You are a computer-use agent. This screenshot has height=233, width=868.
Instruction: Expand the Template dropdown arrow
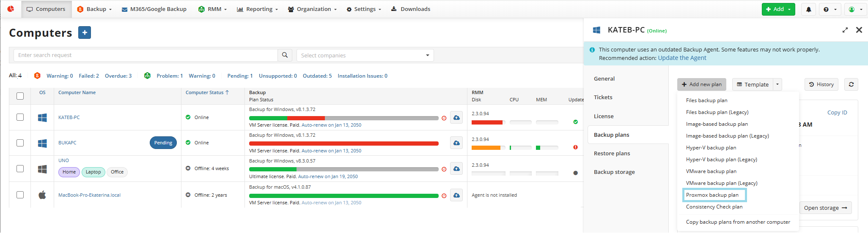pyautogui.click(x=777, y=84)
